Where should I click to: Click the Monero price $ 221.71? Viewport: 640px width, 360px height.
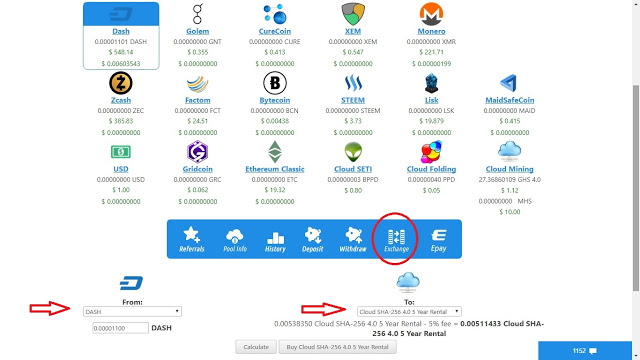click(431, 52)
